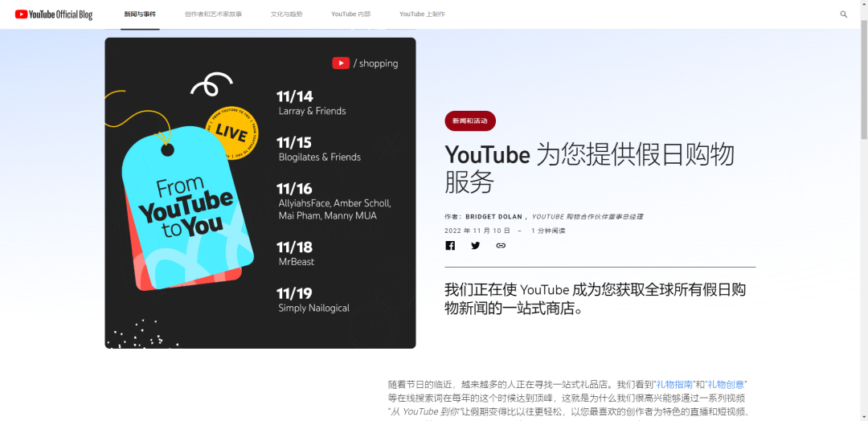
Task: Copy article link using chain icon
Action: point(501,246)
